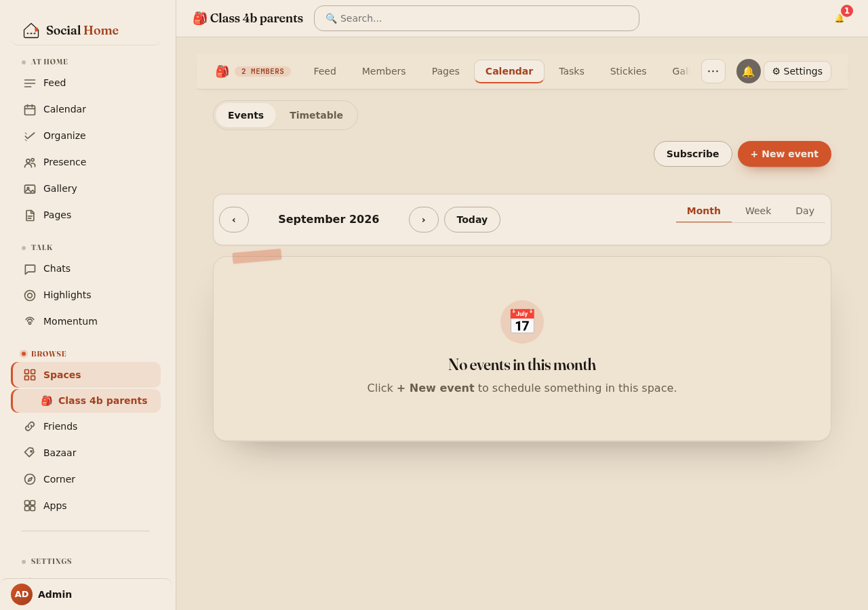
Task: Switch to the Events view
Action: click(245, 115)
